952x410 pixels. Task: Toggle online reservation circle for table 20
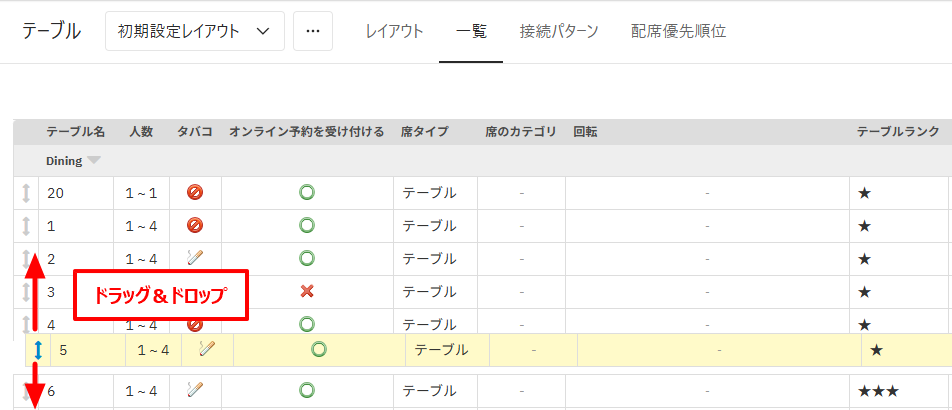pos(307,193)
